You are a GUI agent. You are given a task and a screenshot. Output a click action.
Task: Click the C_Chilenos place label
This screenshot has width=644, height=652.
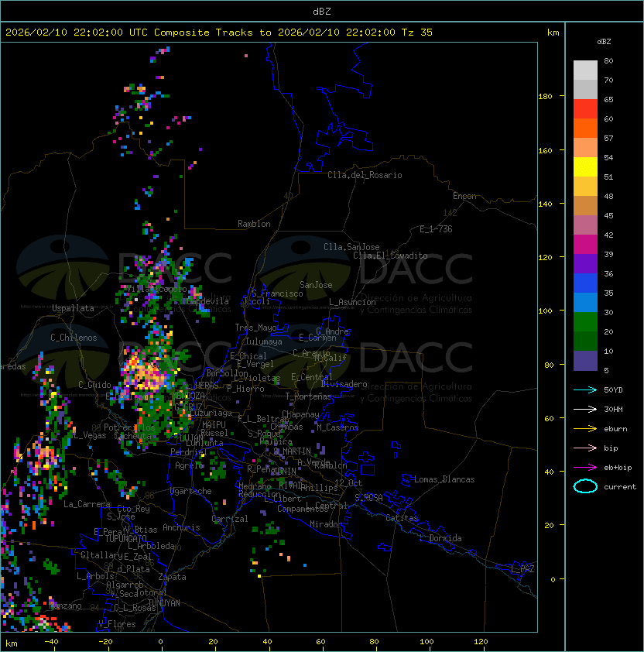click(74, 338)
